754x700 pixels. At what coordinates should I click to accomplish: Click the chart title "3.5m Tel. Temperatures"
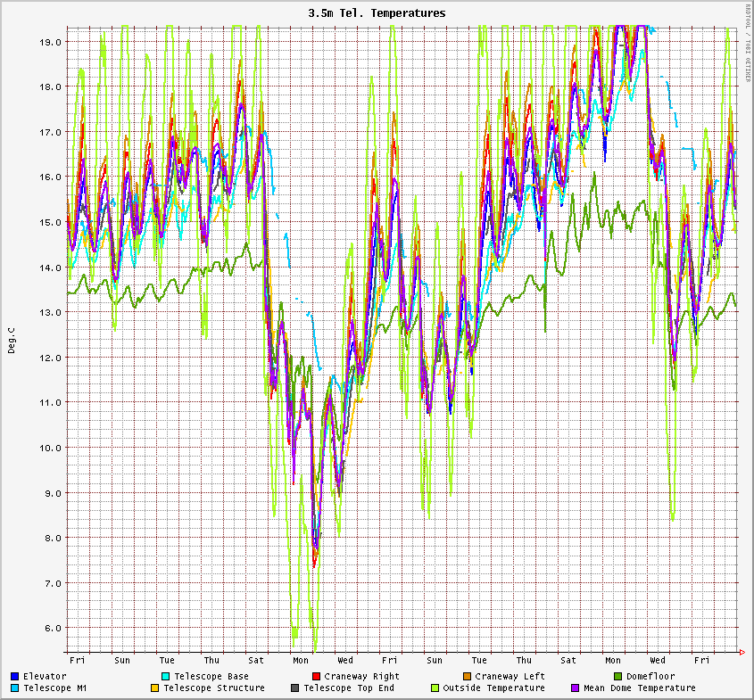377,13
